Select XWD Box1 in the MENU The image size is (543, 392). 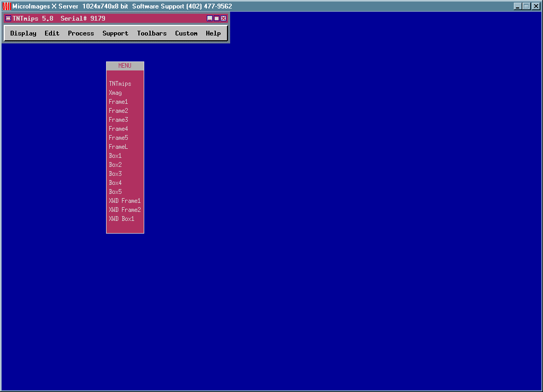(x=122, y=219)
